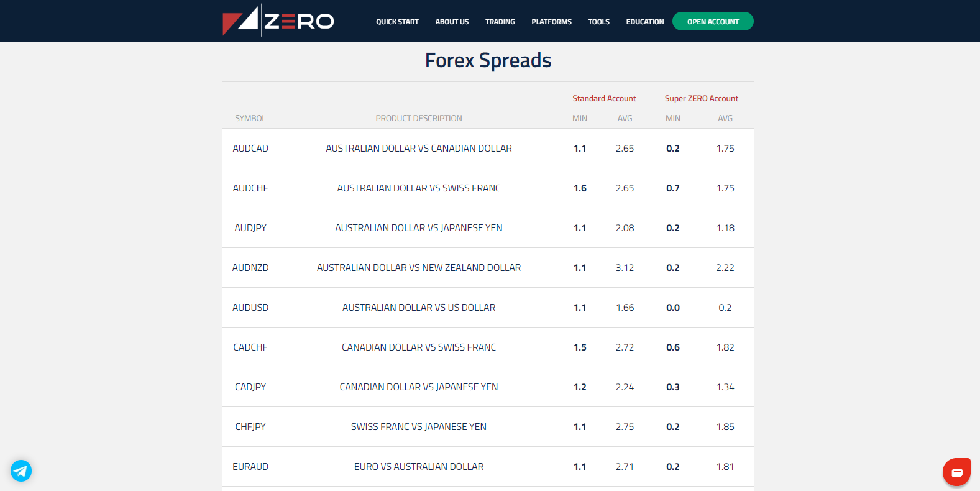
Task: Select Canadian Dollar vs Swiss Franc description
Action: (418, 347)
